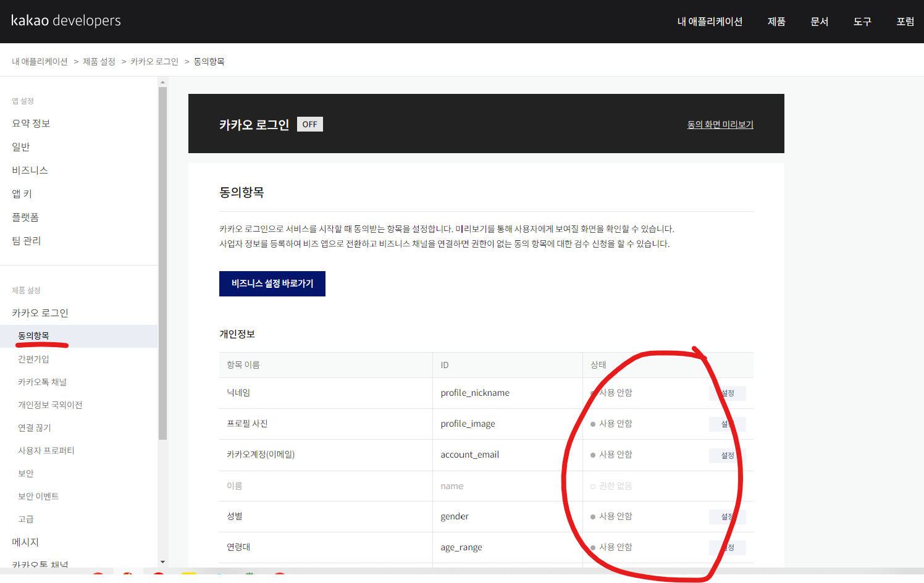Click the kakao developers logo
The image size is (924, 583).
pos(66,20)
